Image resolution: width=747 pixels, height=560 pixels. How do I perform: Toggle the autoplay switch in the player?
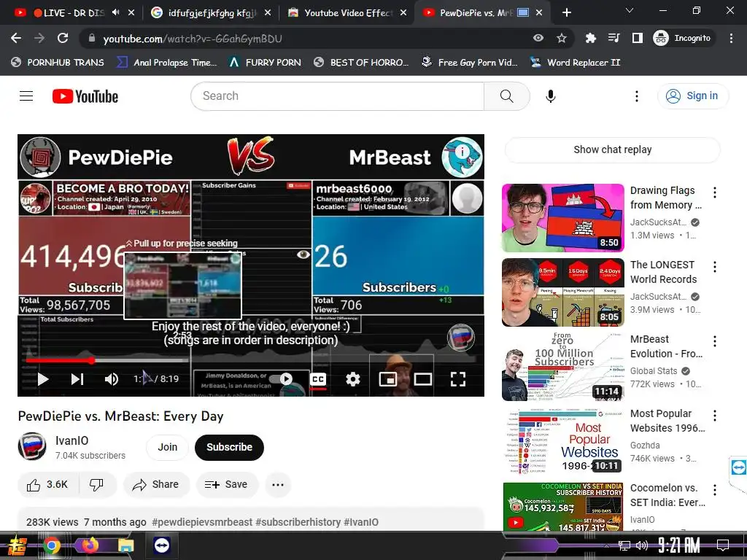point(281,378)
